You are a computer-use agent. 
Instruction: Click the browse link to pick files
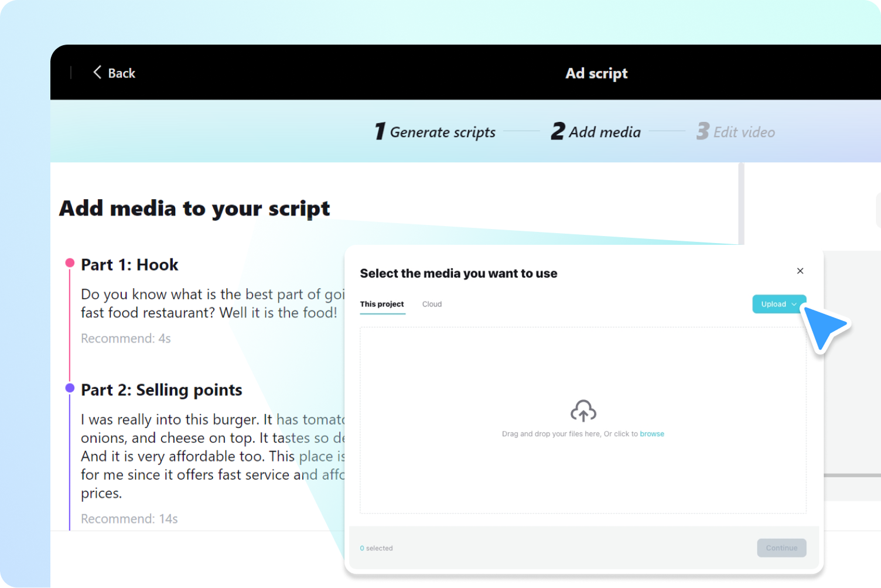(652, 434)
